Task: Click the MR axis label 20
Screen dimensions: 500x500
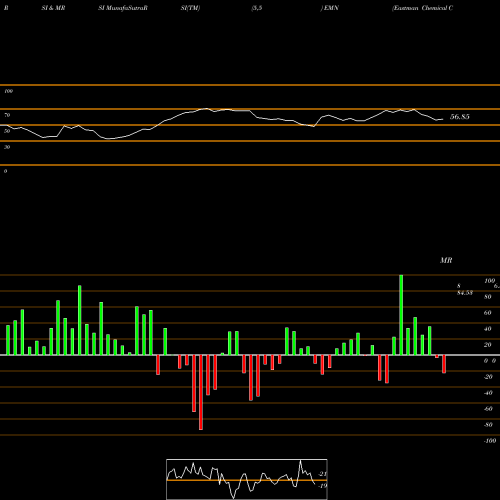Action: click(487, 345)
